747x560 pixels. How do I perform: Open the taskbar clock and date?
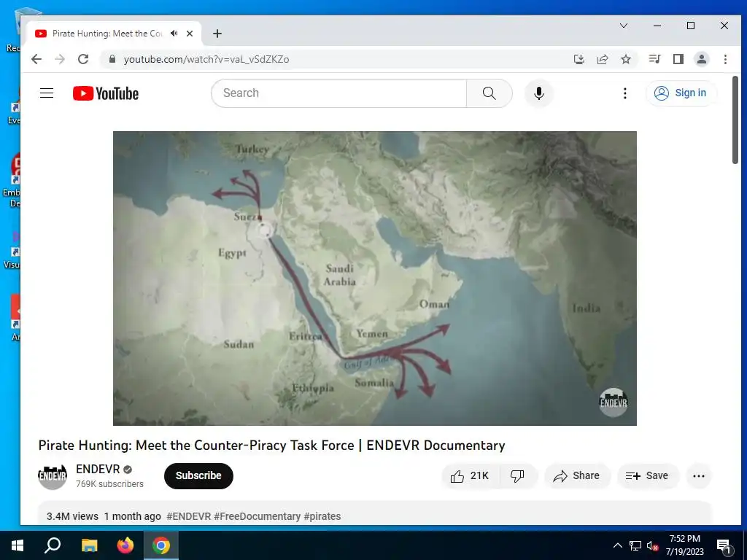pyautogui.click(x=684, y=545)
